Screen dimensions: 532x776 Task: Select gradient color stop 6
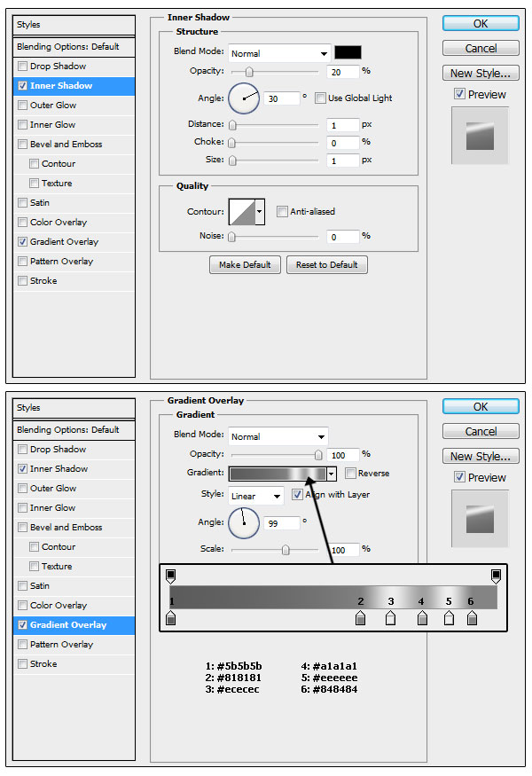coord(472,617)
